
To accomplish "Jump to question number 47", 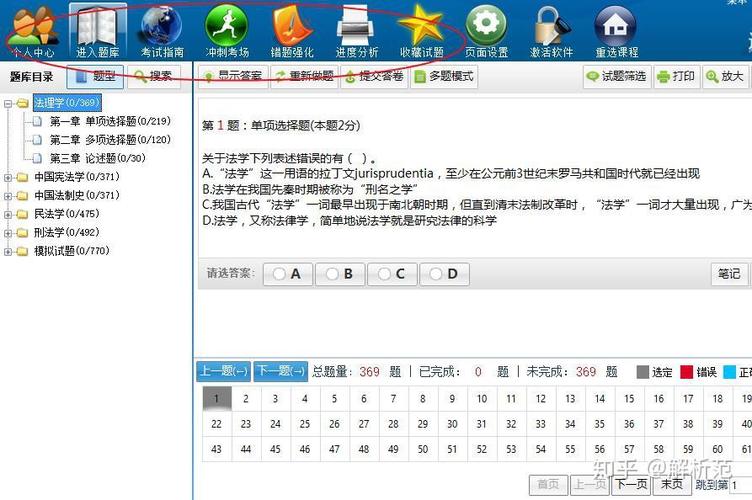I will (x=334, y=449).
